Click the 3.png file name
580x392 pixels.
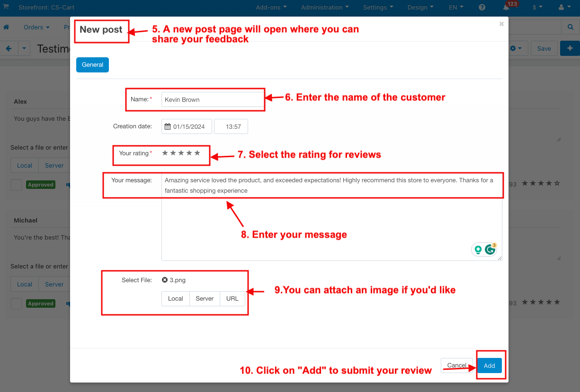coord(178,280)
